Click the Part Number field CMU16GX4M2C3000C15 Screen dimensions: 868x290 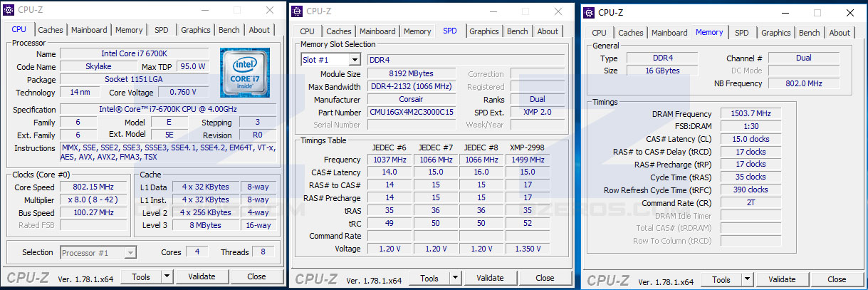coord(412,113)
